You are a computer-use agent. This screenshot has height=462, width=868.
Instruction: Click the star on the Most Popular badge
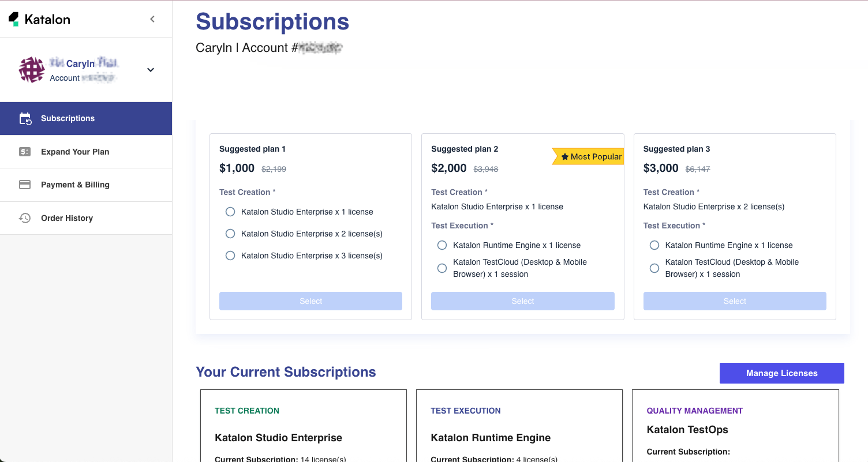point(564,156)
